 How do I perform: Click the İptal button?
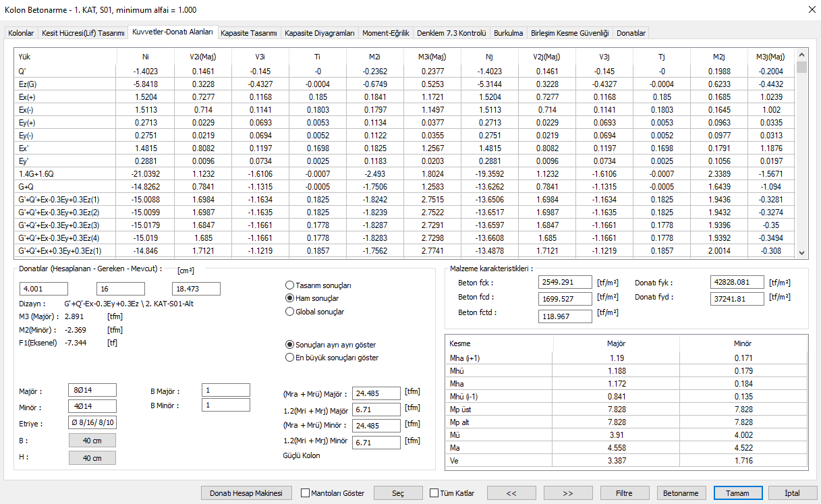click(792, 493)
